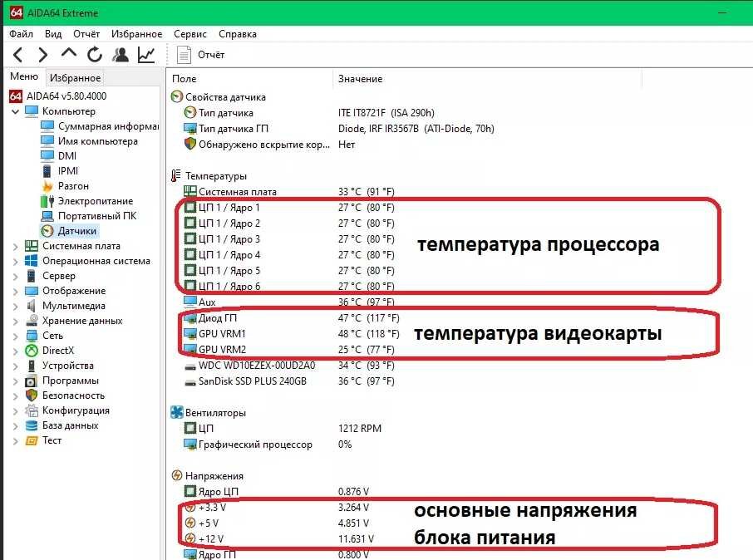Select the Тип датчика row
The width and height of the screenshot is (753, 560).
pyautogui.click(x=309, y=112)
